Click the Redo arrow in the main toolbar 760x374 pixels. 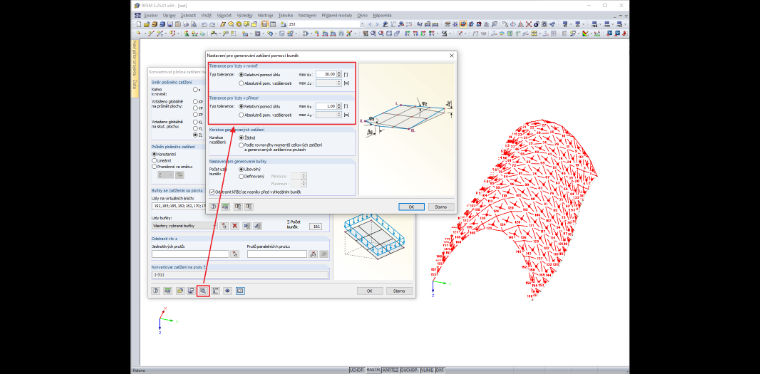tap(212, 24)
